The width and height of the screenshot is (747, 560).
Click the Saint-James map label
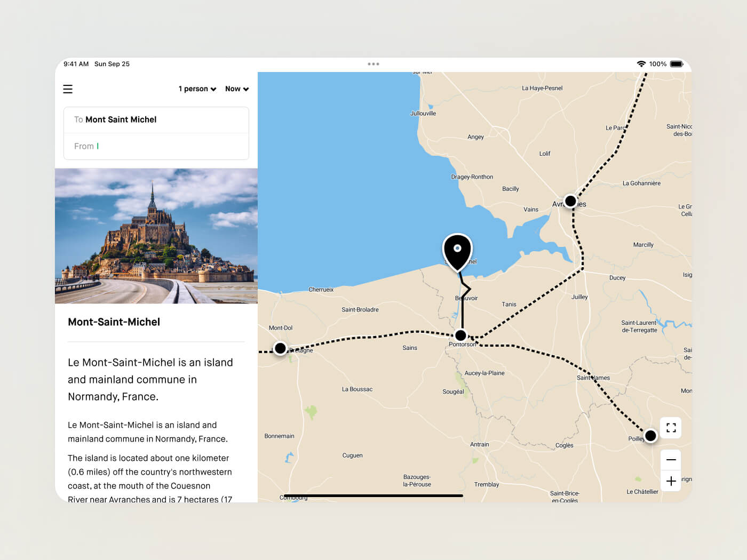tap(593, 378)
